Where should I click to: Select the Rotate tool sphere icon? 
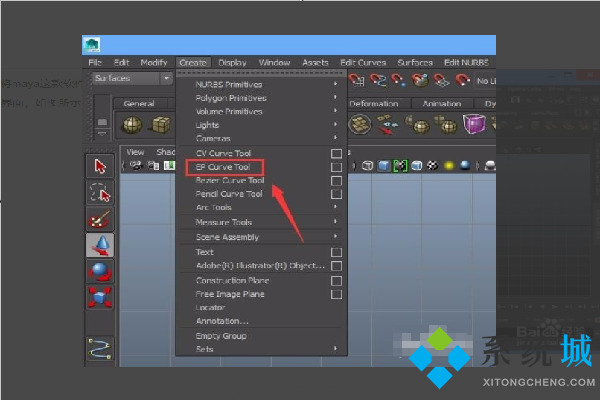pos(100,271)
